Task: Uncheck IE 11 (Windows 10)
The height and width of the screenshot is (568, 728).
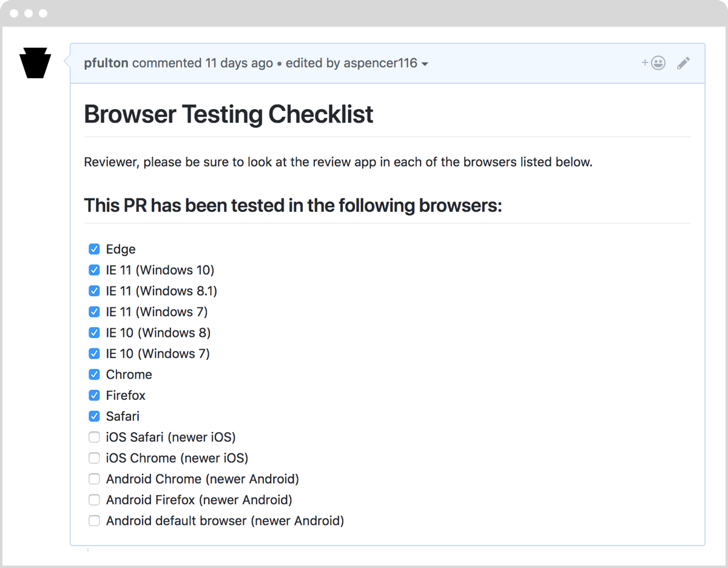Action: point(94,269)
